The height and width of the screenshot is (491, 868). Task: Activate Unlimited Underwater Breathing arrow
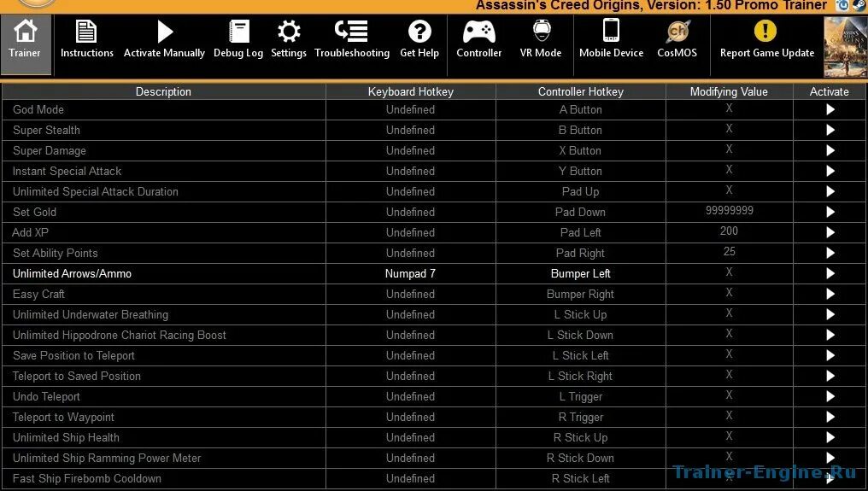click(830, 314)
